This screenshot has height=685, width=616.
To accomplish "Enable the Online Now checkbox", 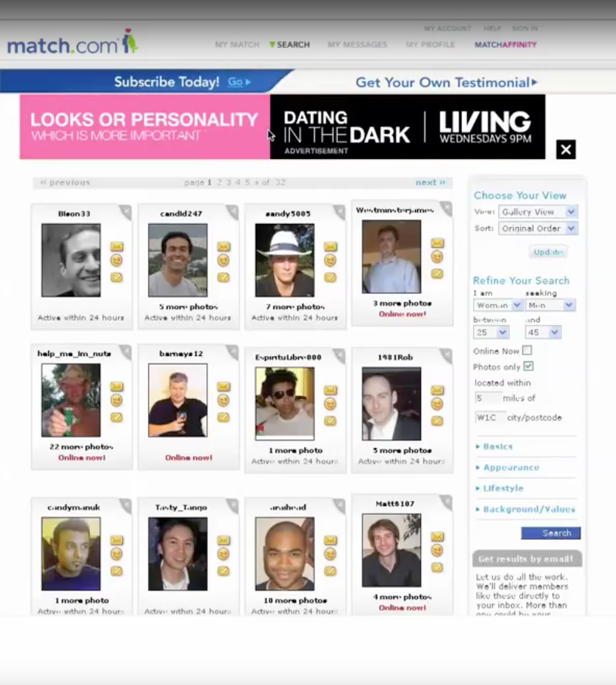I will pyautogui.click(x=527, y=350).
